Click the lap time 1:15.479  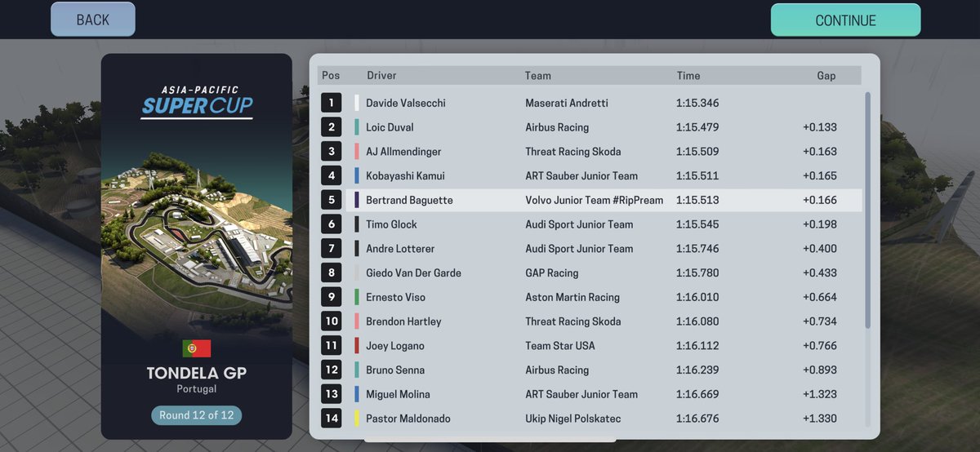pos(697,127)
